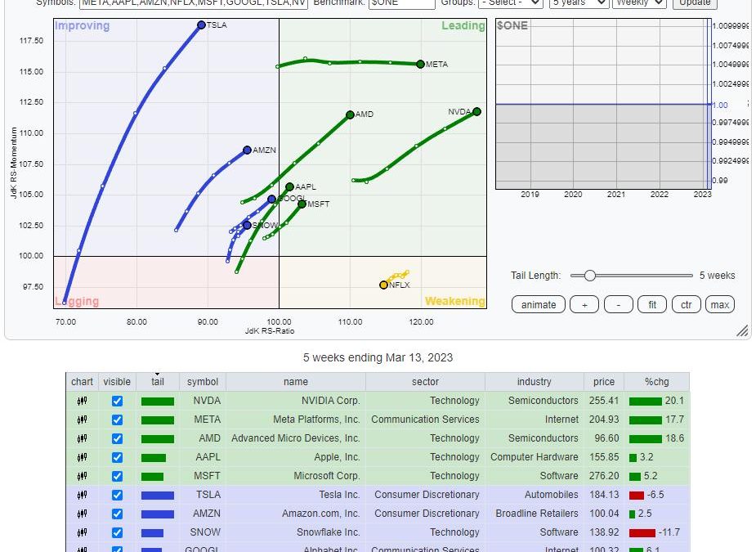Click the Update button
The height and width of the screenshot is (552, 756).
point(695,3)
